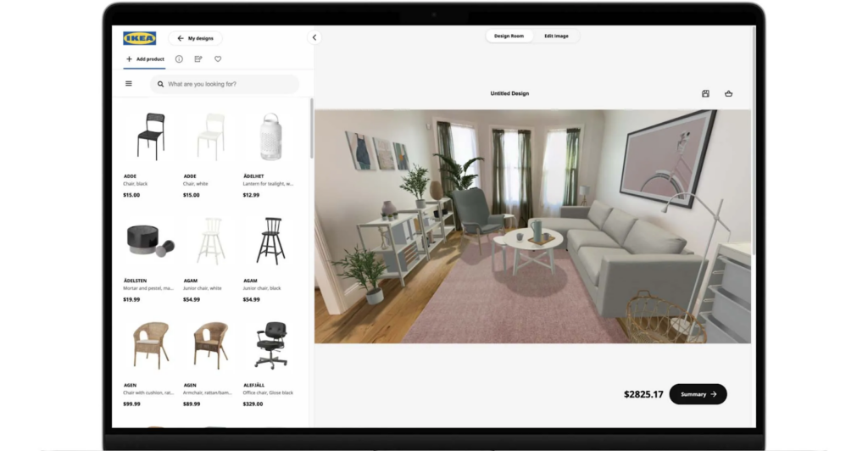Collapse the product side panel
This screenshot has width=868, height=451.
tap(314, 37)
